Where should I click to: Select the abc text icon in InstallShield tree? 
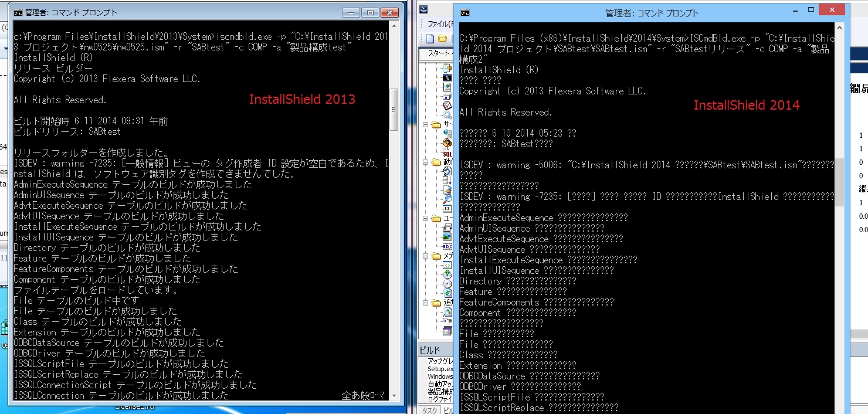(447, 246)
